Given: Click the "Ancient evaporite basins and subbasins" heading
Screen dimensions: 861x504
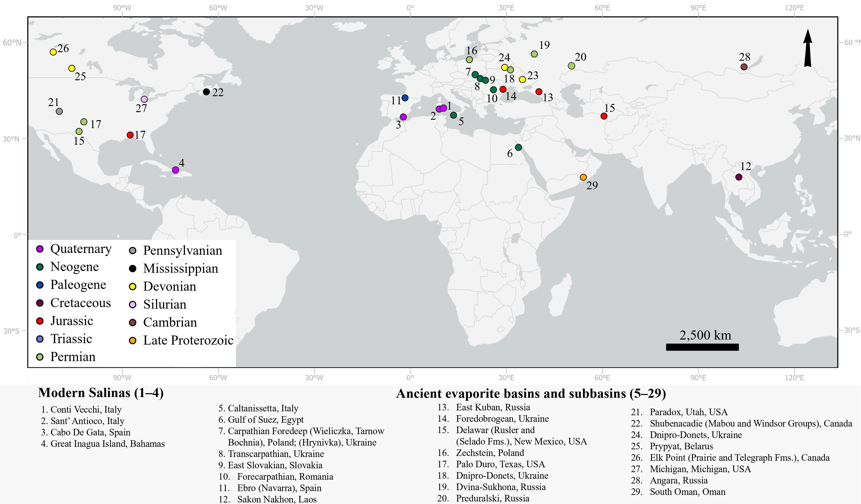Looking at the screenshot, I should [531, 394].
